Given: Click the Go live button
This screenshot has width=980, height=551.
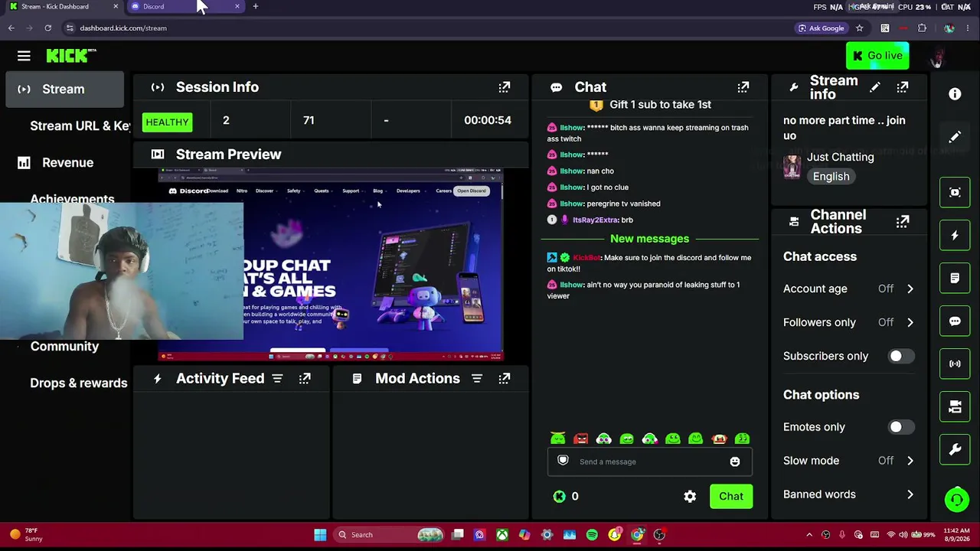Looking at the screenshot, I should tap(877, 56).
